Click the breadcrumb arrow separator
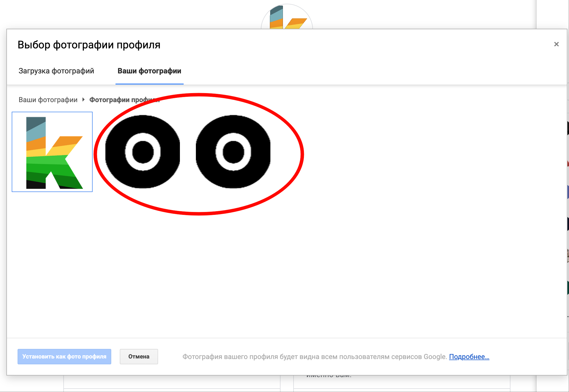569x392 pixels. (x=83, y=99)
